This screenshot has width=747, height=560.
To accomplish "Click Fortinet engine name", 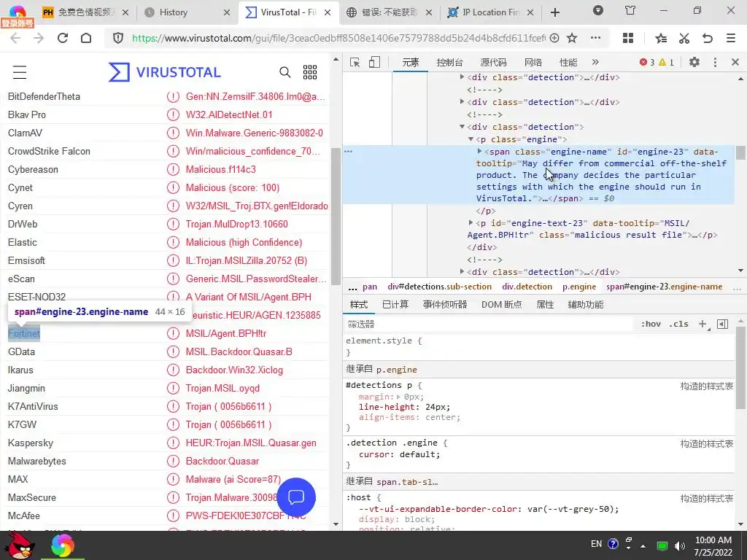I will (x=24, y=333).
